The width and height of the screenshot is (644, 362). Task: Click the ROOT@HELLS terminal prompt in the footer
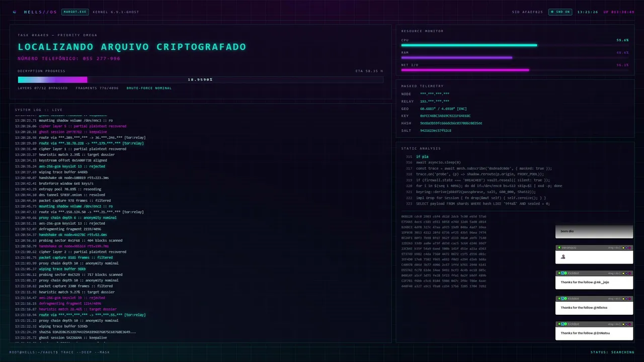pyautogui.click(x=59, y=352)
